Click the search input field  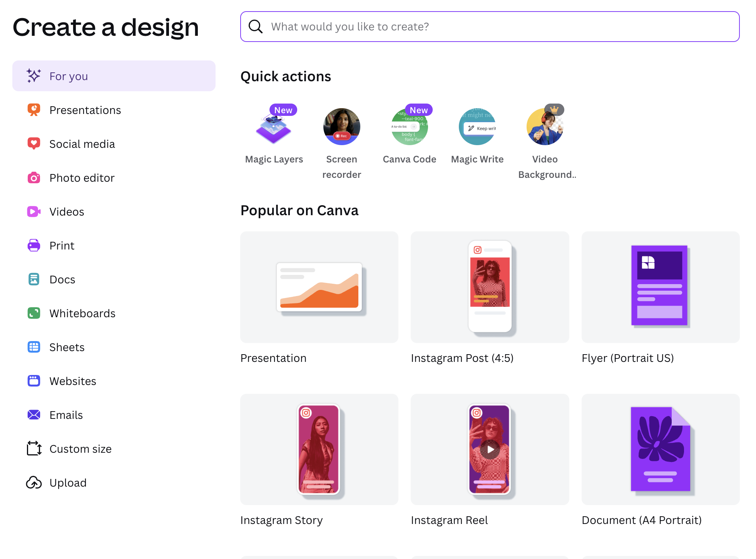(x=423, y=26)
